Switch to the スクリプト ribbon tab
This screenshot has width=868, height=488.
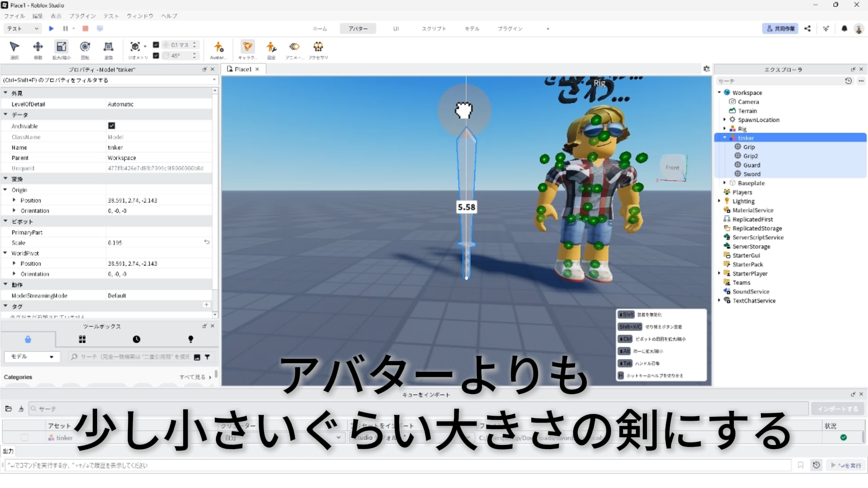[x=434, y=28]
